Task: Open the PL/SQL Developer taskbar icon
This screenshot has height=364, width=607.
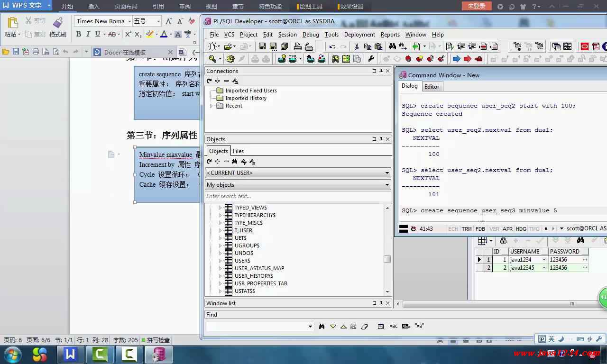Action: 158,355
